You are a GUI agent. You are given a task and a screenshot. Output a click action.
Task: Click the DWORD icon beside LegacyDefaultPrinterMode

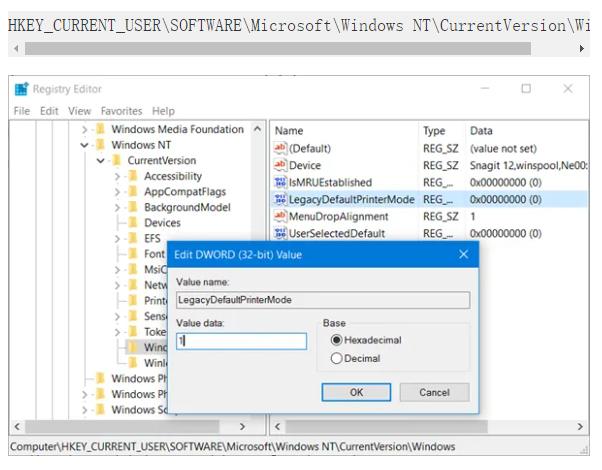tap(281, 199)
